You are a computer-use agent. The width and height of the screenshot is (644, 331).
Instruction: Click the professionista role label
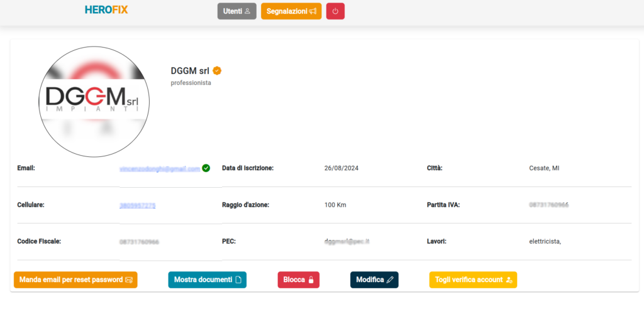pyautogui.click(x=191, y=83)
